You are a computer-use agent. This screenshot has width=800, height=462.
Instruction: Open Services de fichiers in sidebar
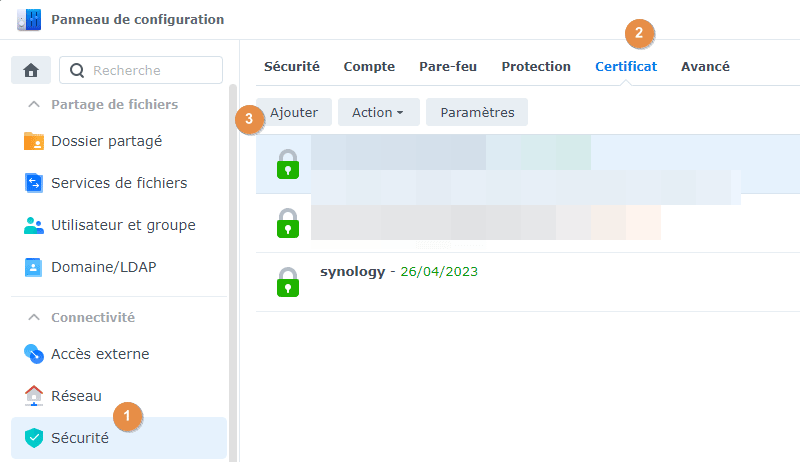click(119, 183)
